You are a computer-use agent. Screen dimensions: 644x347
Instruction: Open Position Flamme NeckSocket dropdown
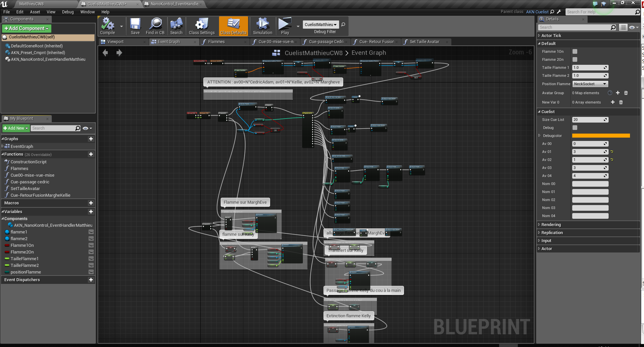[590, 84]
